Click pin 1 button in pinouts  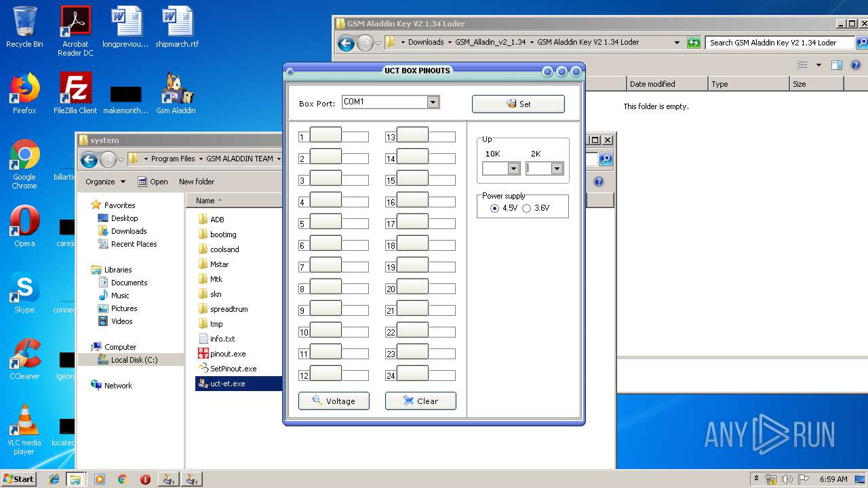click(x=325, y=136)
